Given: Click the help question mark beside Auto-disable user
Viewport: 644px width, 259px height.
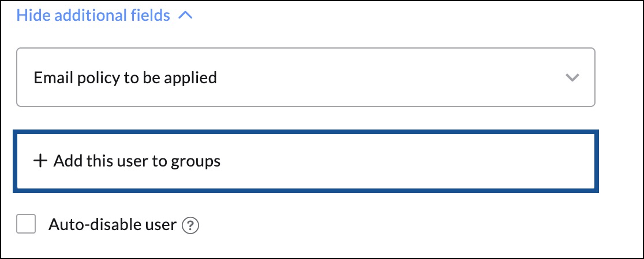Looking at the screenshot, I should (190, 225).
